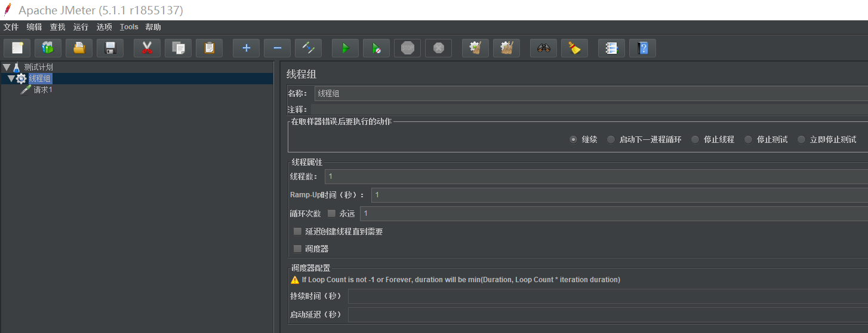Collapse the 测试计划 tree node

pos(6,67)
